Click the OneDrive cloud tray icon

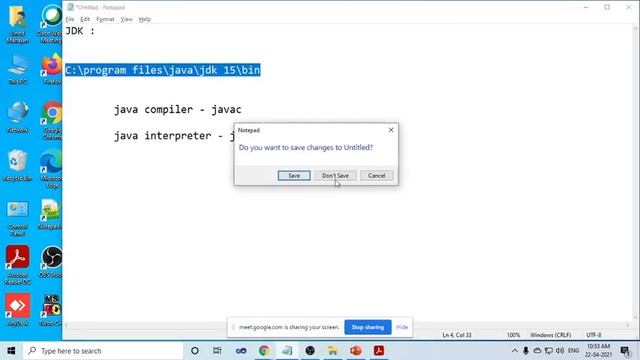(x=537, y=351)
